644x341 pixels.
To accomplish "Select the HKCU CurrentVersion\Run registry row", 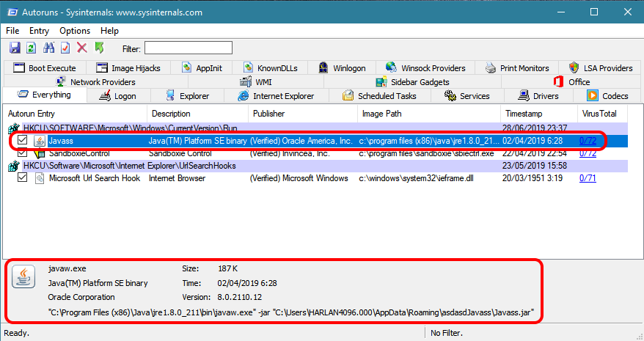I will (317, 128).
